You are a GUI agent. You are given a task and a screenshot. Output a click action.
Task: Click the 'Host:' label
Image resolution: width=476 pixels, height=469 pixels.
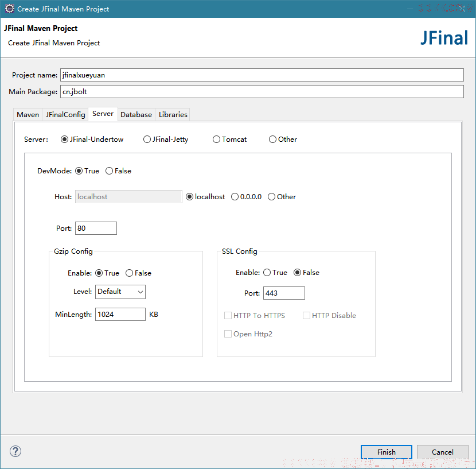[x=63, y=197]
